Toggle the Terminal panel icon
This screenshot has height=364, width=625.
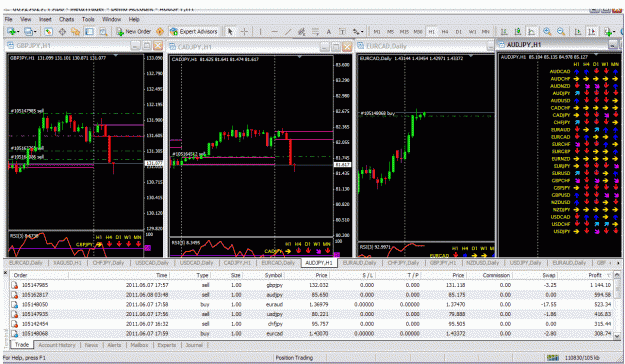(89, 31)
